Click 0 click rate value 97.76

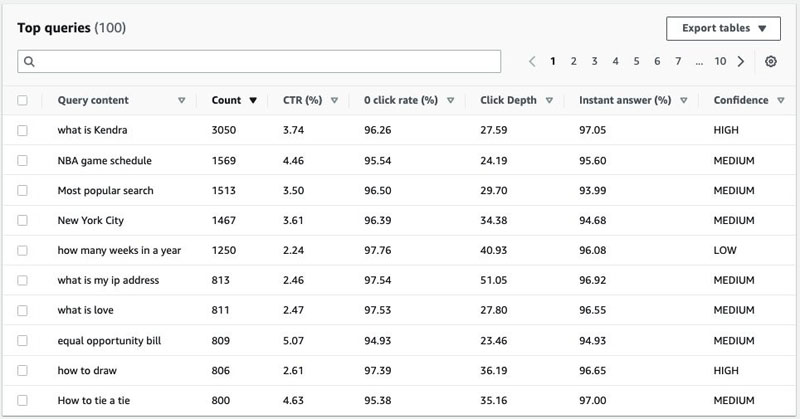378,251
